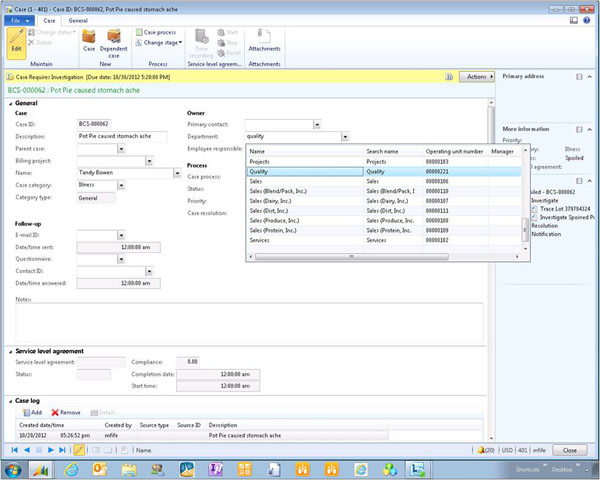This screenshot has height=480, width=600.
Task: Click the Actions button
Action: 477,76
